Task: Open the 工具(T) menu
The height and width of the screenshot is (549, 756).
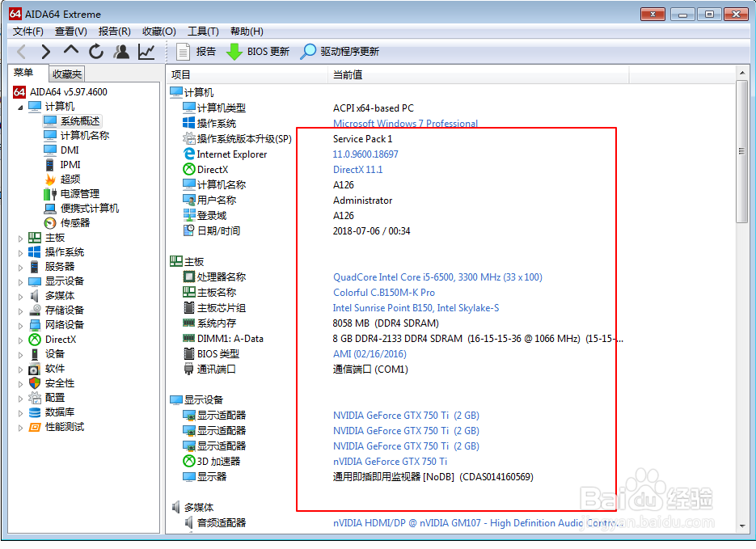Action: coord(203,32)
